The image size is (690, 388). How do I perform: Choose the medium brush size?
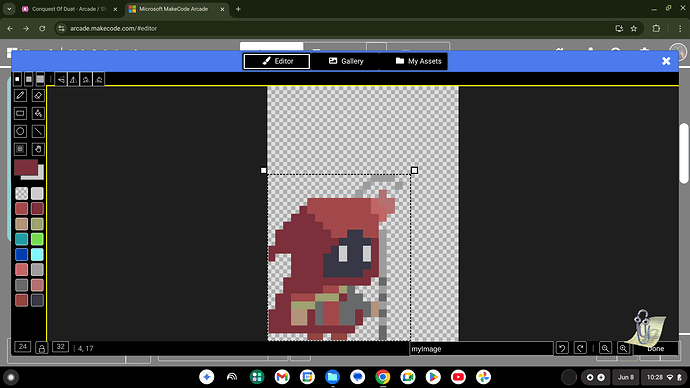pyautogui.click(x=29, y=79)
